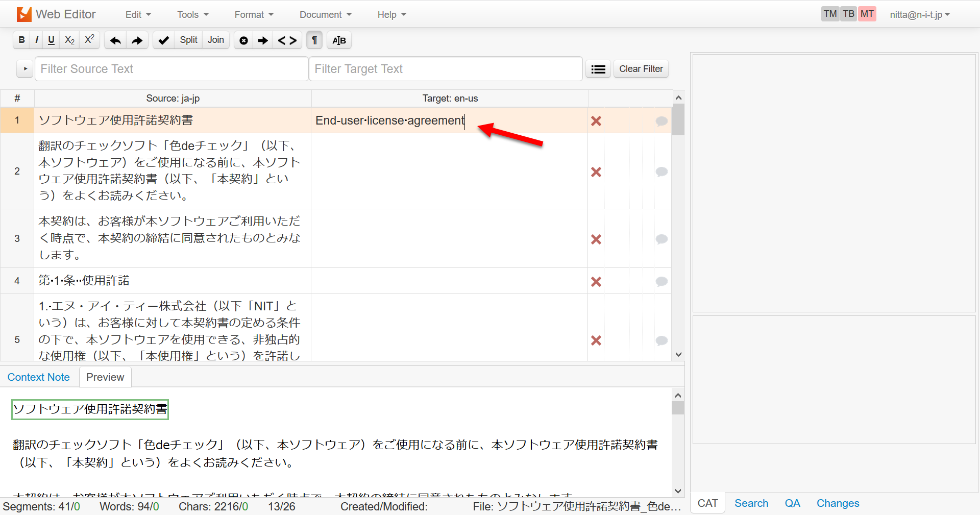The width and height of the screenshot is (980, 515).
Task: Switch to the Preview tab
Action: pyautogui.click(x=105, y=377)
